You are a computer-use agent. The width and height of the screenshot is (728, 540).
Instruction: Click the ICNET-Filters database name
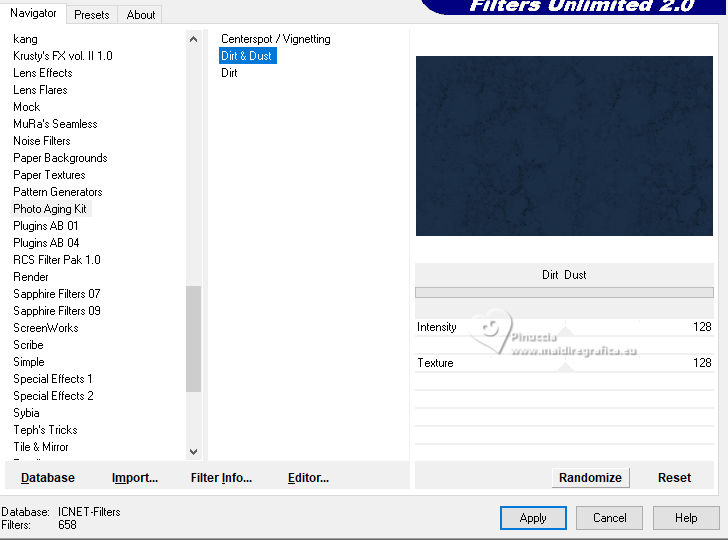coord(89,512)
